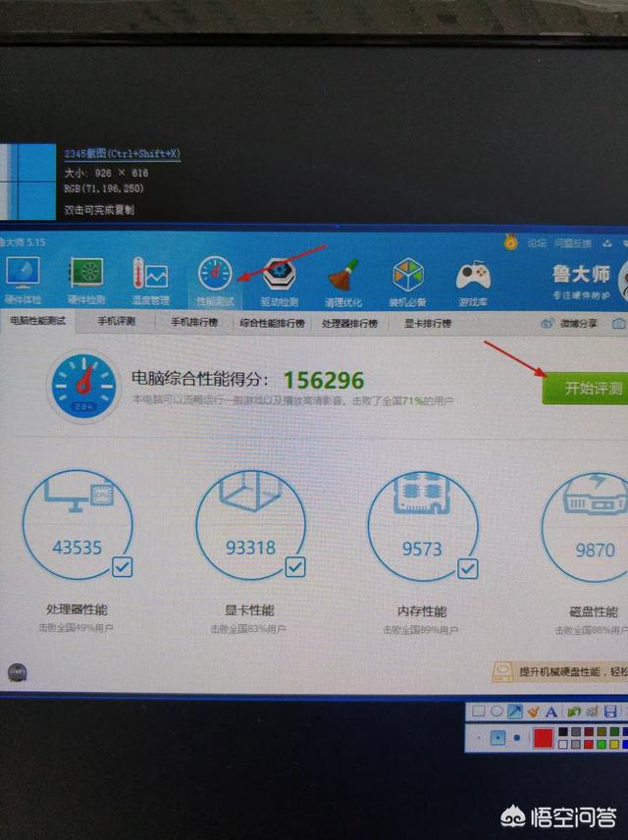Click green undo arrow in screenshot toolbar

(574, 711)
